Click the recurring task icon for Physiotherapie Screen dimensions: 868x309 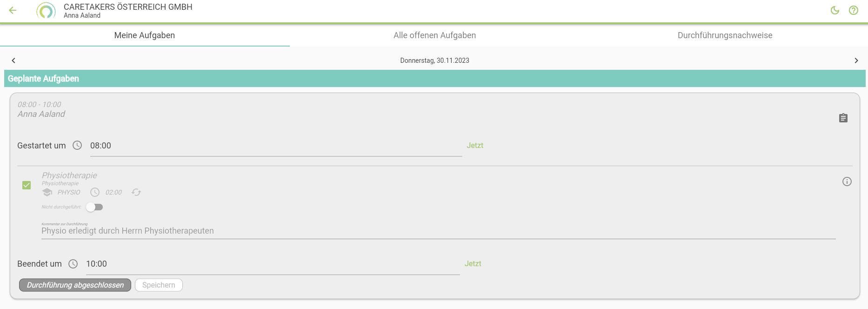point(136,192)
